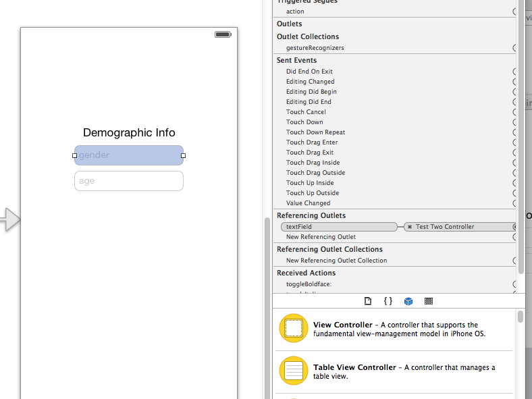This screenshot has width=532, height=399.
Task: Open the Code Snippet library tab
Action: click(388, 301)
